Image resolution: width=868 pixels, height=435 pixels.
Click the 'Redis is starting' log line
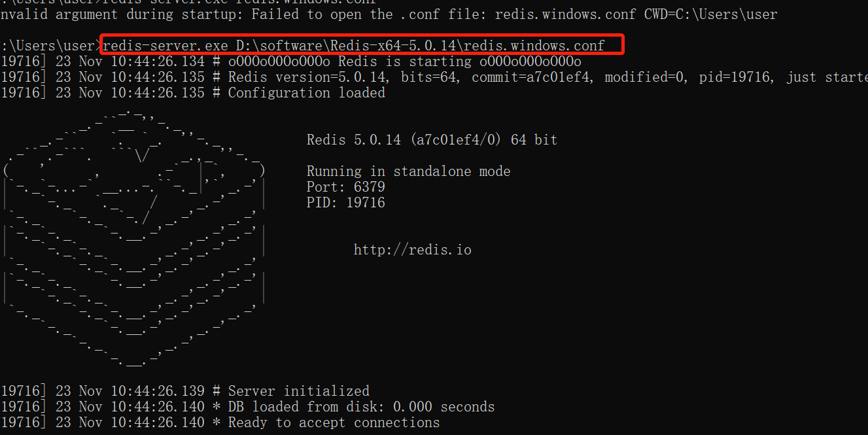(291, 61)
